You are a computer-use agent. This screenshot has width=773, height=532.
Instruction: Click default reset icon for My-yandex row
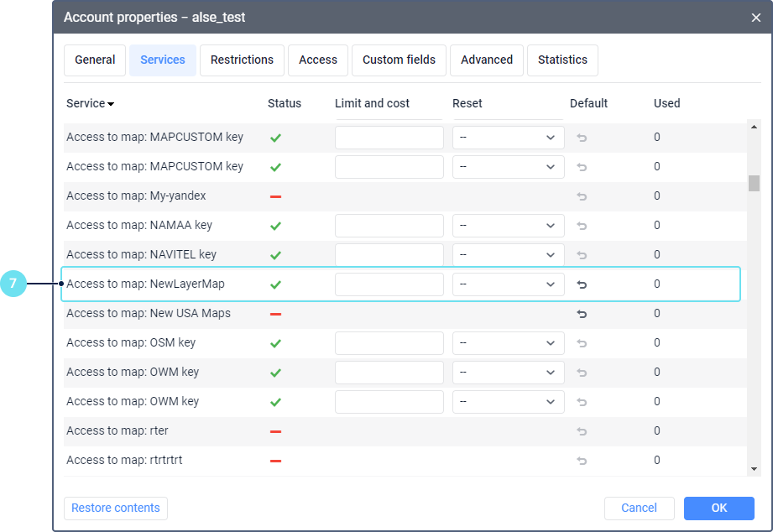(582, 196)
